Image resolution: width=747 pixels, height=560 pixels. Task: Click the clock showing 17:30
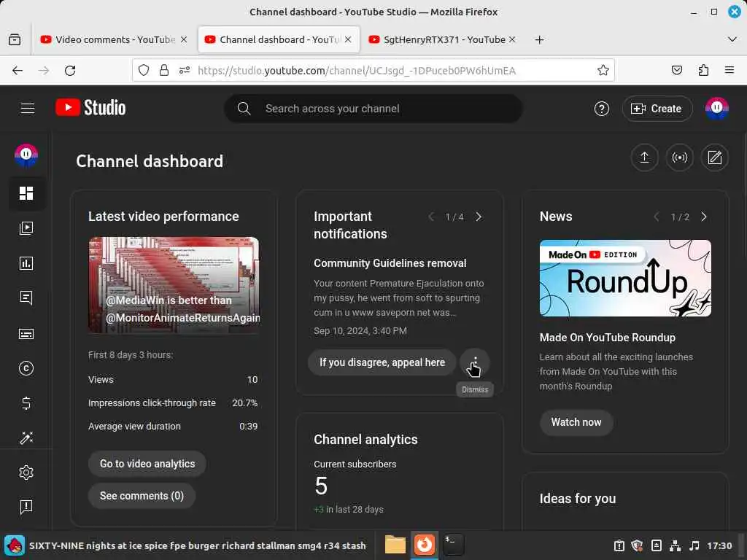coord(719,545)
